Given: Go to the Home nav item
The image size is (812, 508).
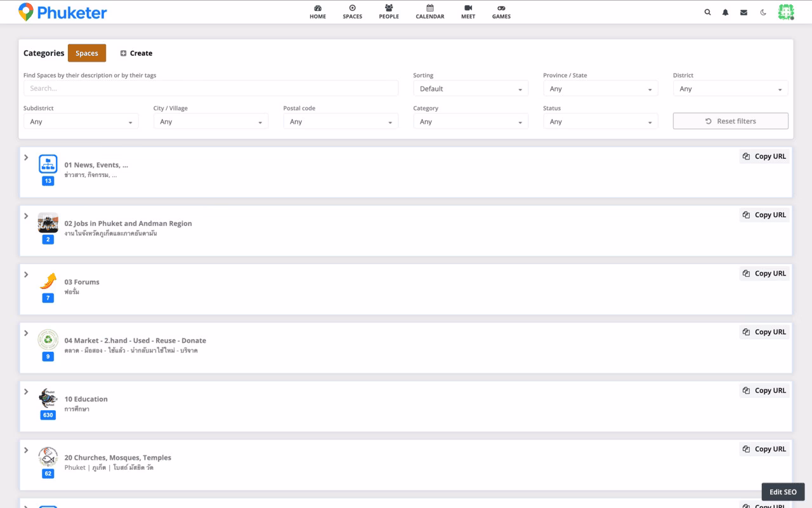Looking at the screenshot, I should click(x=318, y=12).
